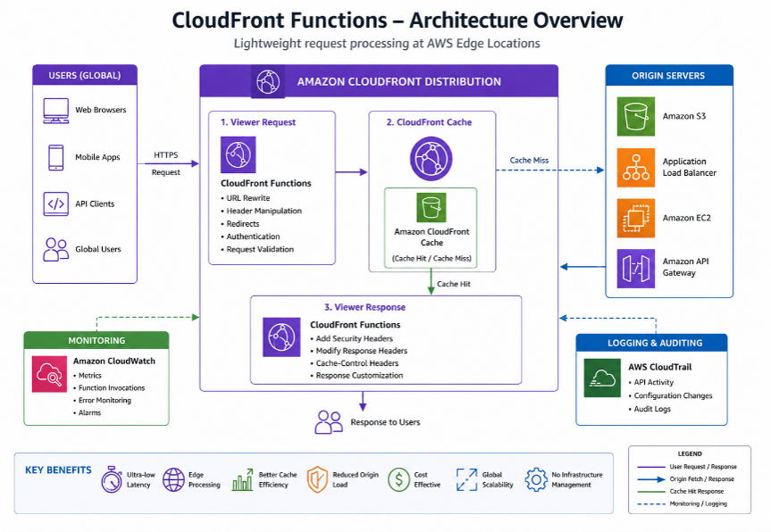Click the USERS (GLOBAL) panel header
This screenshot has width=771, height=532.
85,75
